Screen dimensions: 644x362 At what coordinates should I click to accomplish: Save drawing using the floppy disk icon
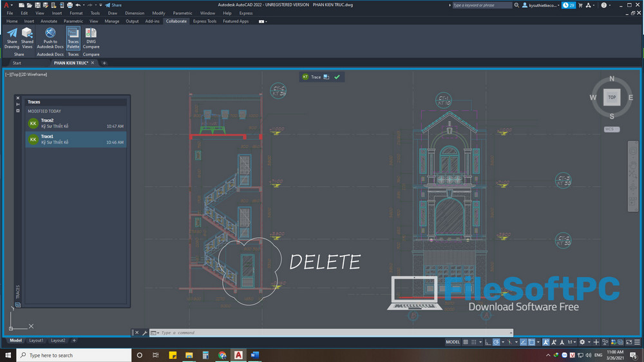tap(37, 5)
